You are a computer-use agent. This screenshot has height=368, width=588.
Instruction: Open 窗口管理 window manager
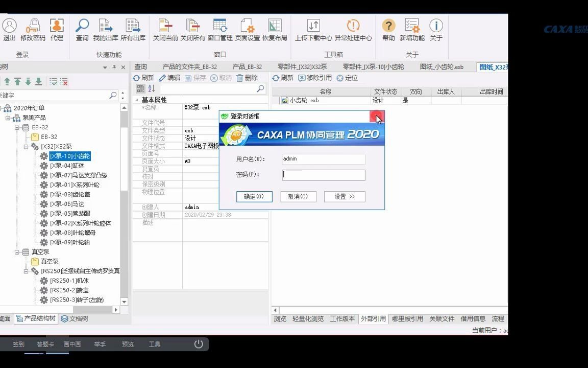(x=220, y=30)
